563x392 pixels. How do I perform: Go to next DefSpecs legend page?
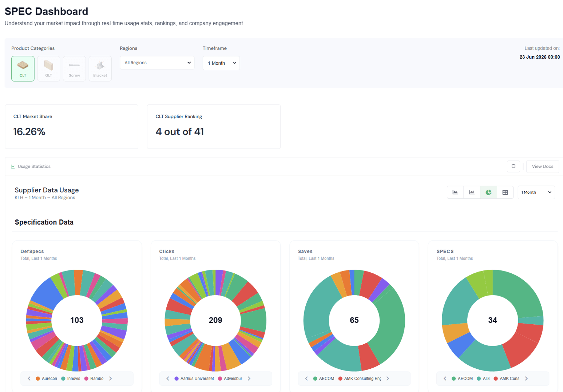(x=111, y=379)
